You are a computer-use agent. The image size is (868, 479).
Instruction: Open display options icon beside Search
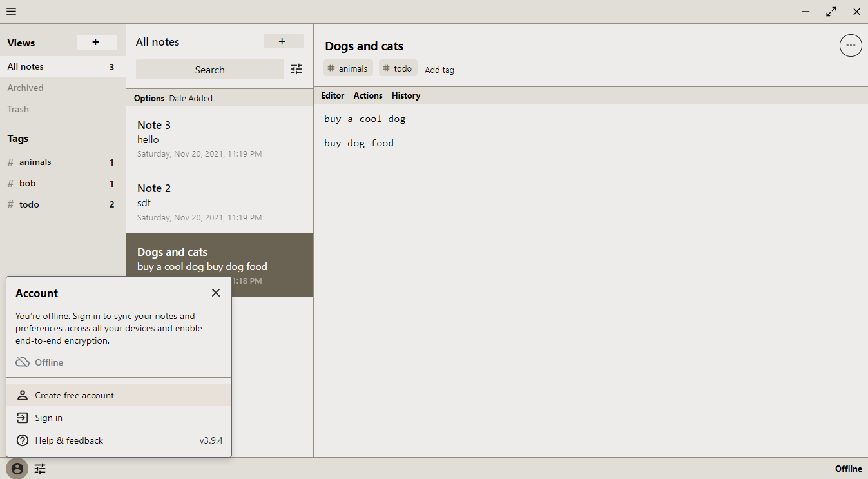296,70
